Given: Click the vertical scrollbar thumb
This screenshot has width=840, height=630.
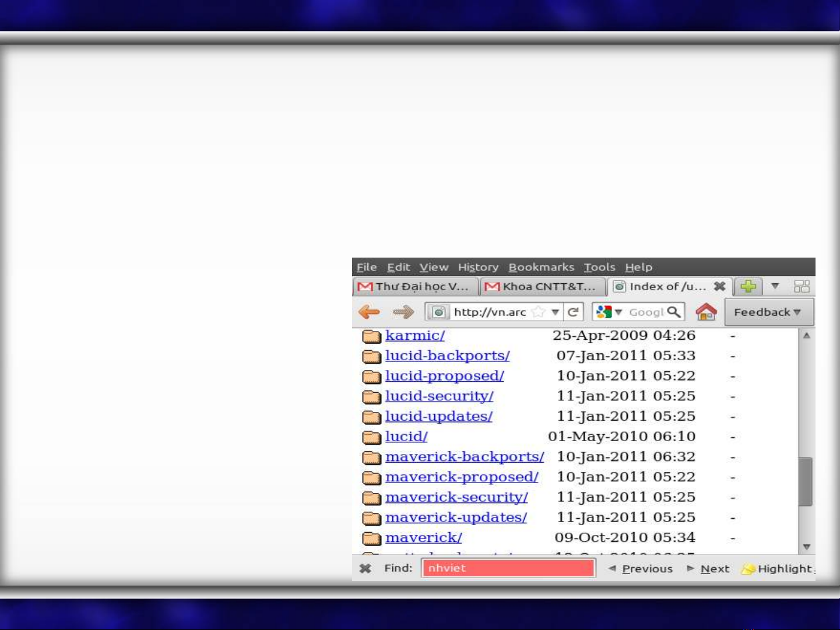Looking at the screenshot, I should click(x=806, y=481).
